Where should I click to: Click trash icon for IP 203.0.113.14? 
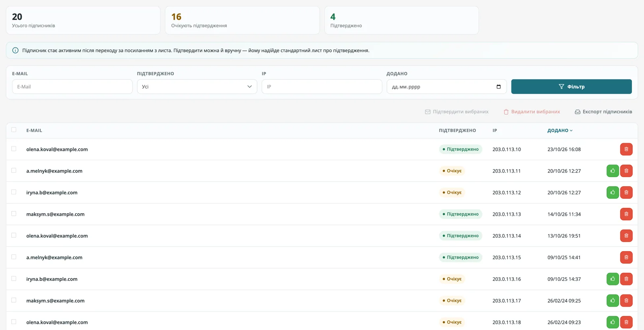tap(626, 236)
